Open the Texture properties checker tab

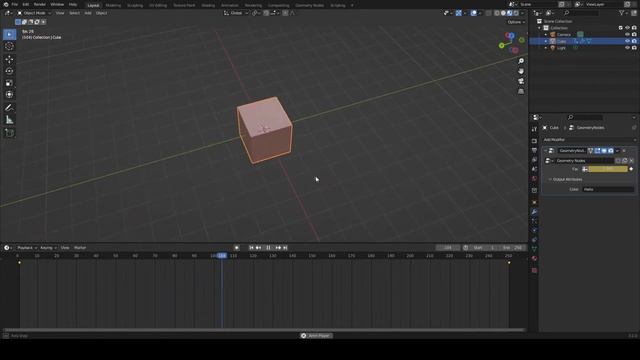click(534, 270)
